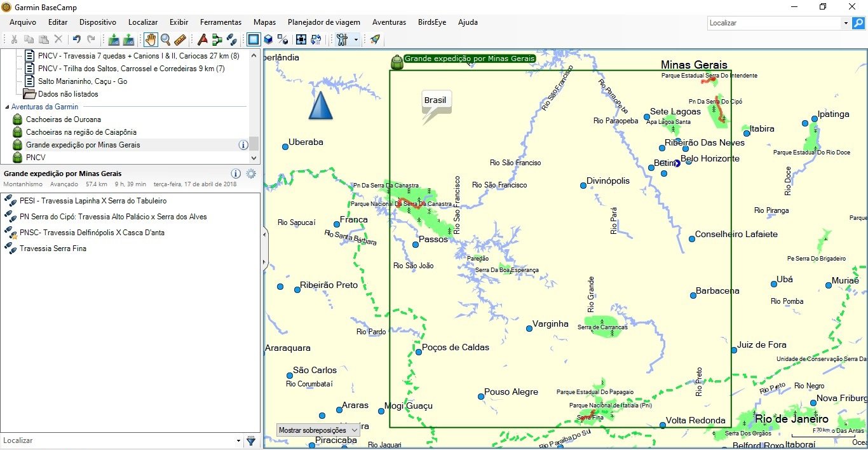Open PNSC Travessia Delfinópolis X Casca D'anta track
Viewport: 868px width, 450px height.
pyautogui.click(x=92, y=233)
